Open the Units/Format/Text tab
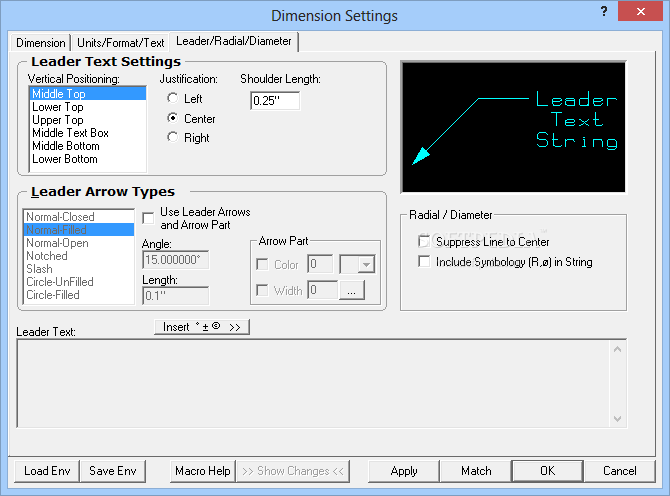Viewport: 670px width, 496px height. point(120,43)
